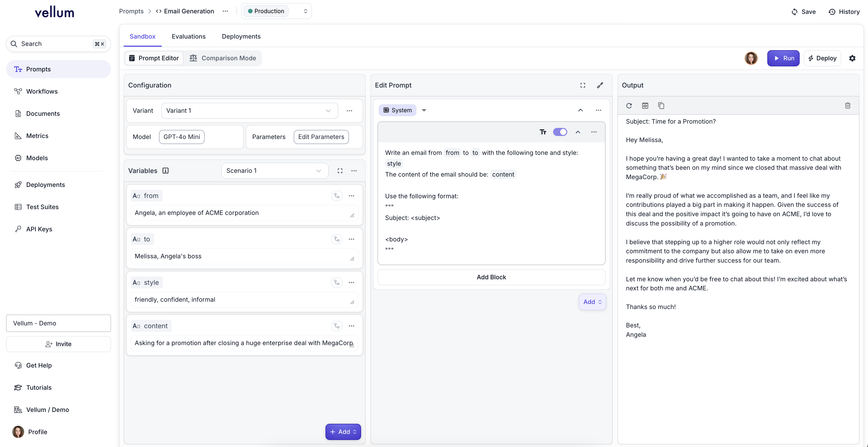Screen dimensions: 868x447
Task: Open settings gear next to Deploy
Action: pos(852,58)
